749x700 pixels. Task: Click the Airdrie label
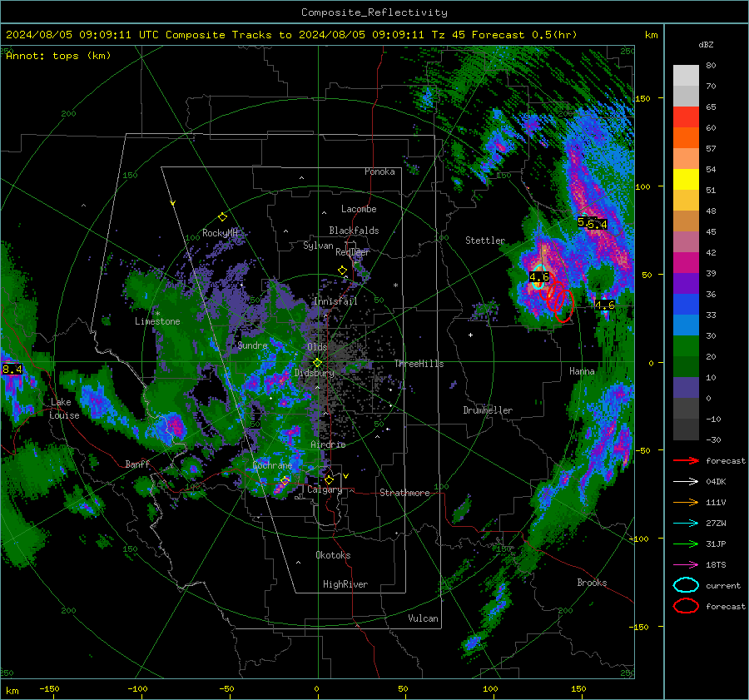click(x=328, y=444)
